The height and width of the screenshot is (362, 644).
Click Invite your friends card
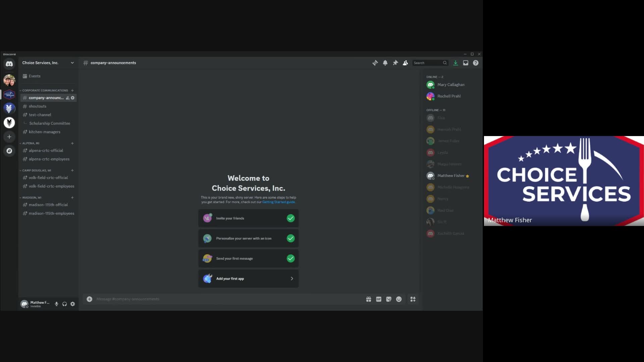click(x=249, y=218)
